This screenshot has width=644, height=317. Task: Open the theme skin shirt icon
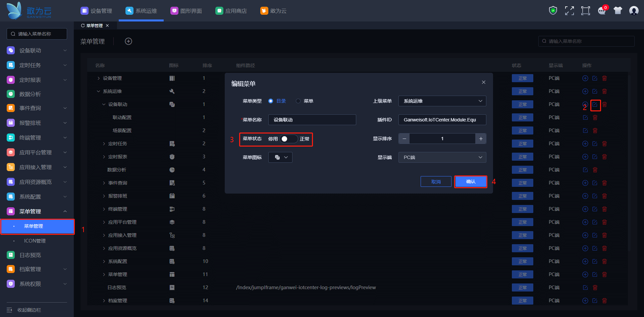point(618,11)
